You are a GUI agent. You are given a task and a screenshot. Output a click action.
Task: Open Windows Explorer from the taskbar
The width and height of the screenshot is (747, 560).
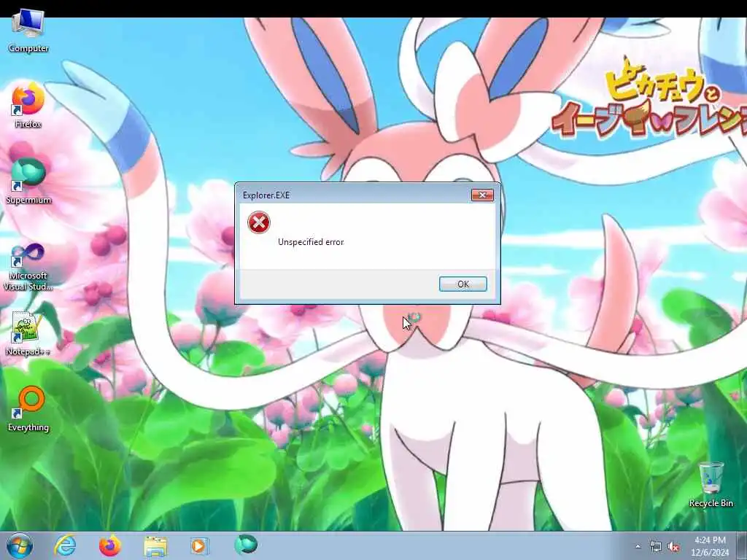155,546
